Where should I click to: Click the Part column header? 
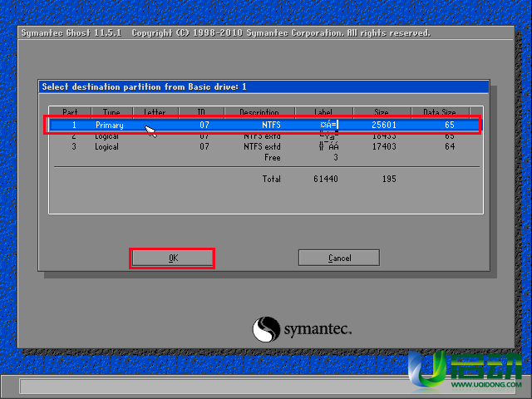click(70, 112)
